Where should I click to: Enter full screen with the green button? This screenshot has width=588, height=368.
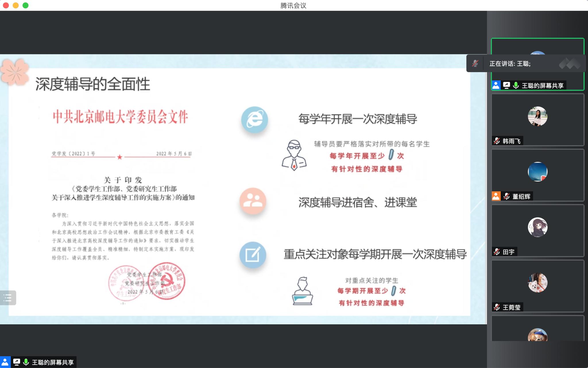(x=26, y=5)
